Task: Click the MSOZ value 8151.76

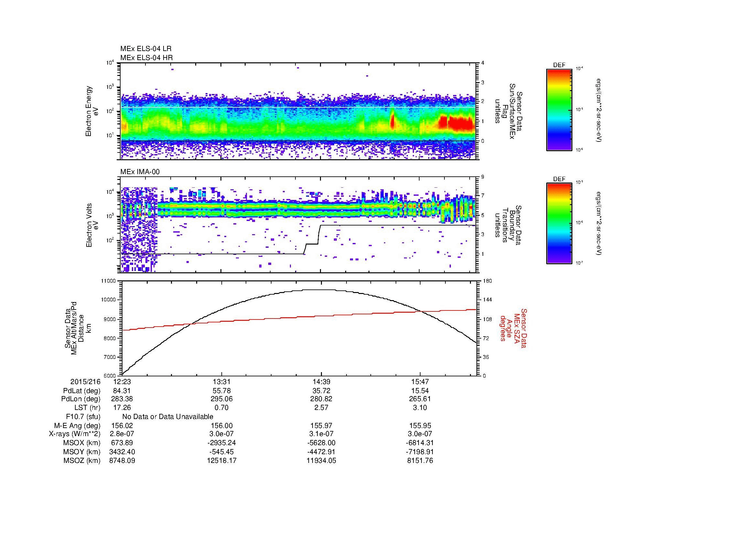Action: tap(420, 461)
